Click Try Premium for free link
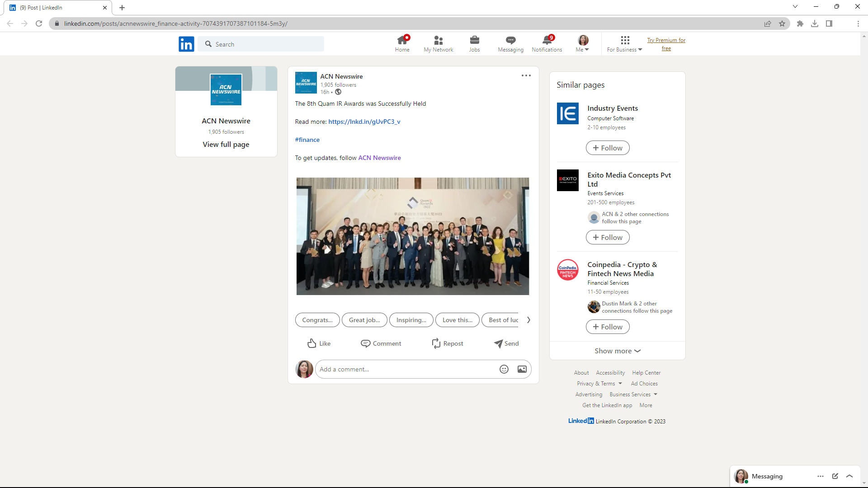The height and width of the screenshot is (488, 868). pyautogui.click(x=666, y=44)
